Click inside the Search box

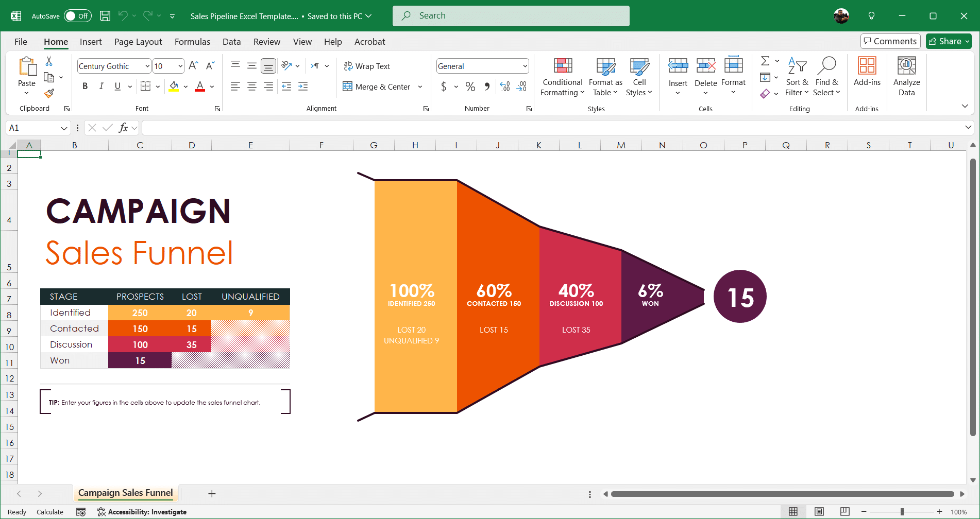pyautogui.click(x=510, y=15)
